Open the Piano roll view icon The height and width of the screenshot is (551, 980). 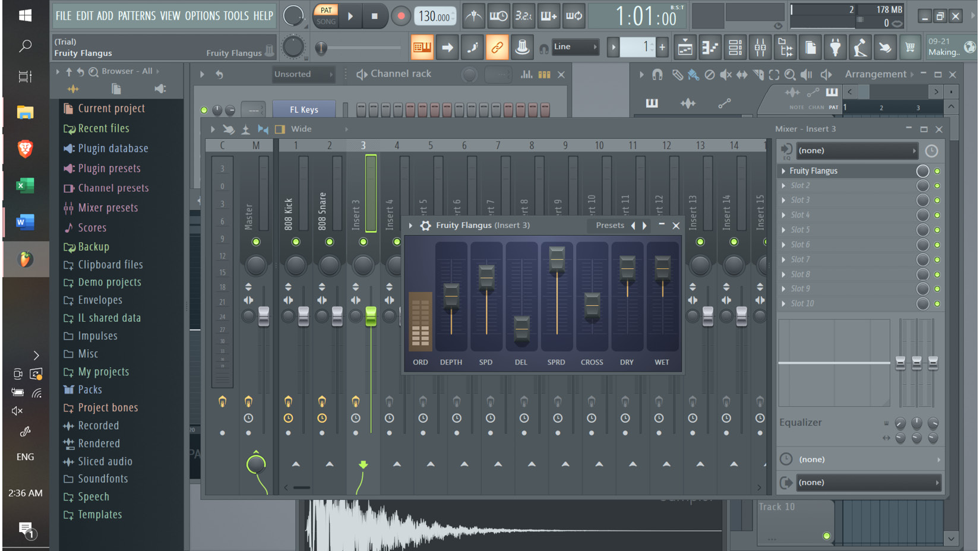[x=710, y=47]
